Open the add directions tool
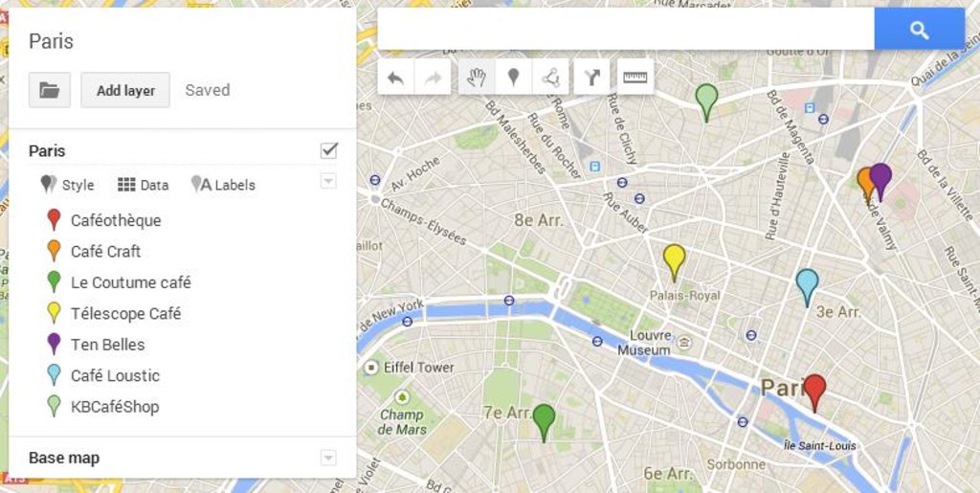The width and height of the screenshot is (980, 493). (591, 77)
